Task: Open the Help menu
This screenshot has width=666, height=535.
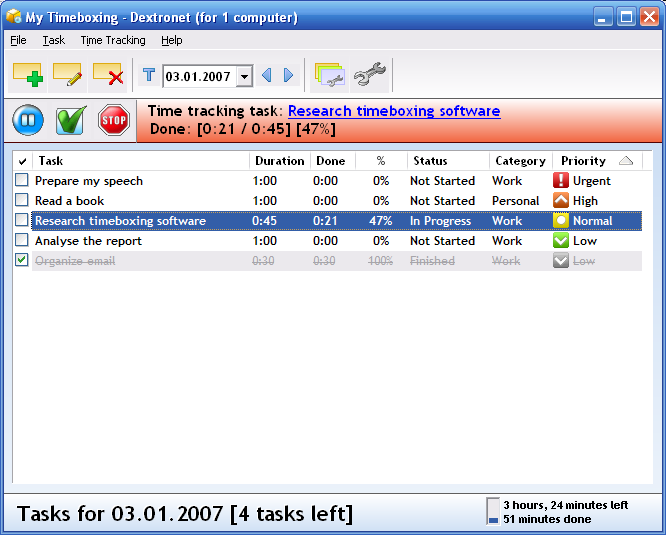Action: [172, 40]
